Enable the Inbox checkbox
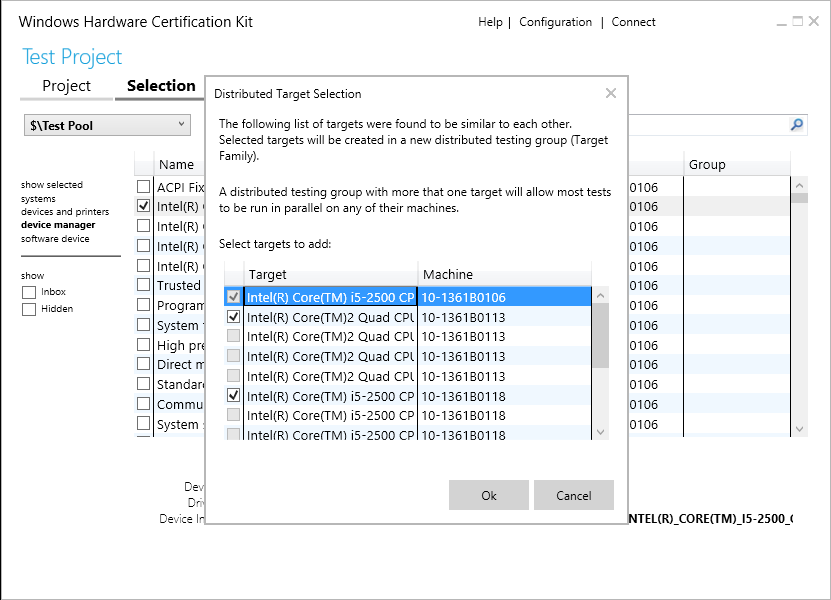The width and height of the screenshot is (831, 600). (31, 292)
